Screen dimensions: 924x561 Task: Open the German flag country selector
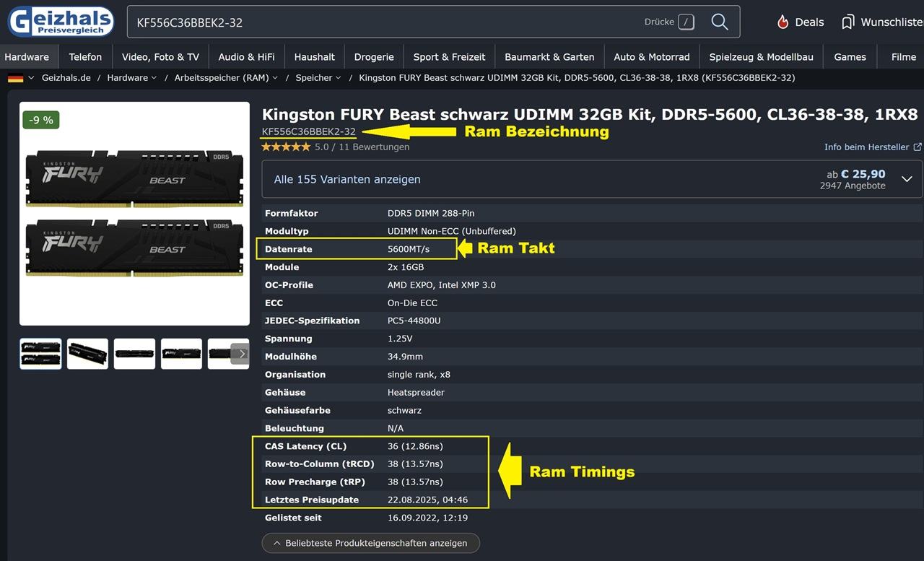coord(21,78)
